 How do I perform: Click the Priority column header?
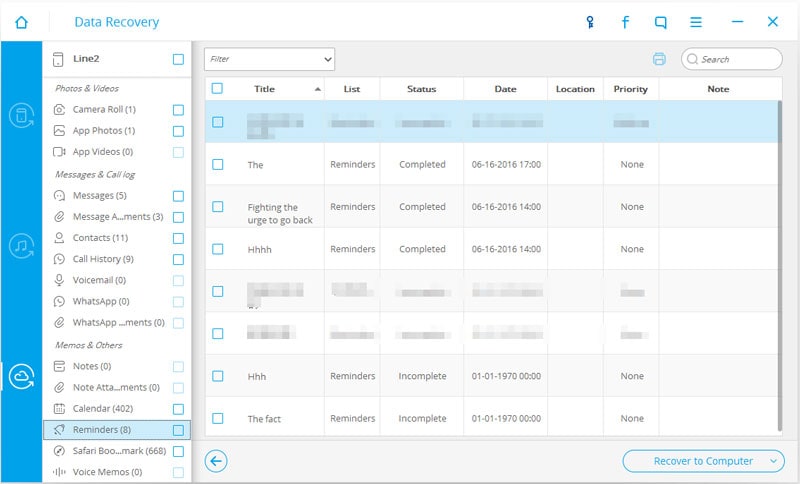[x=631, y=89]
